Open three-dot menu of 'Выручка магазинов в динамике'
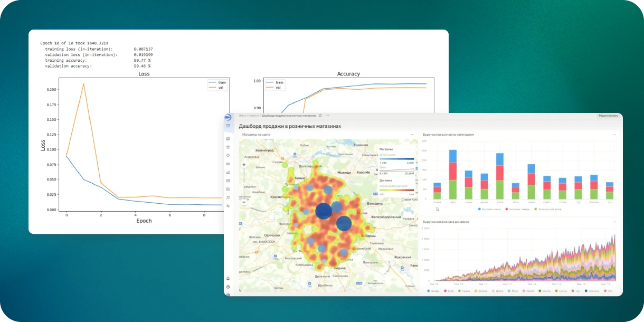Viewport: 644px width, 322px height. click(x=614, y=222)
